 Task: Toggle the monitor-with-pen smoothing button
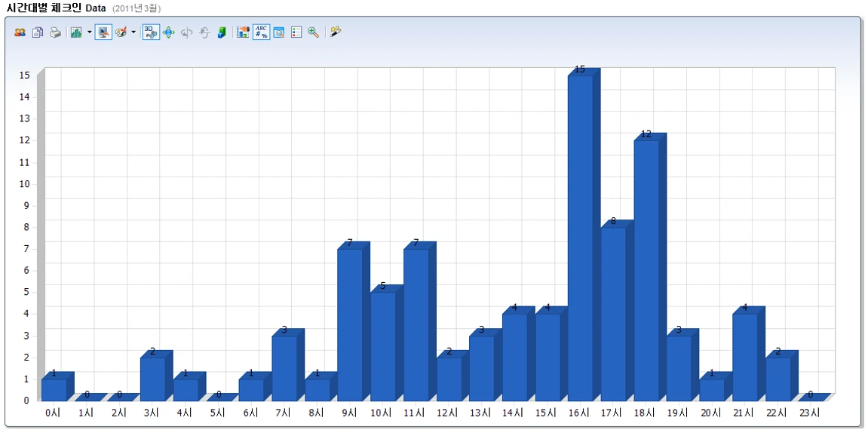pos(103,32)
